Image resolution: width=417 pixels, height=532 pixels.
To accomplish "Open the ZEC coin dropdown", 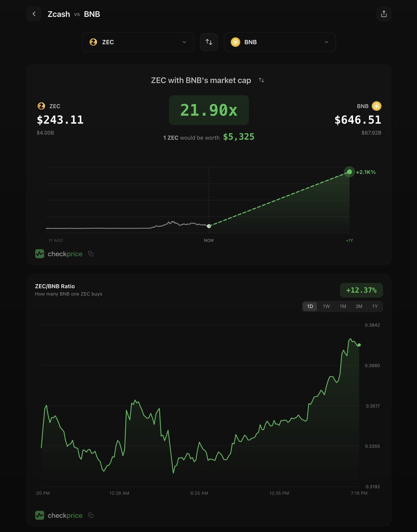I will [x=138, y=42].
